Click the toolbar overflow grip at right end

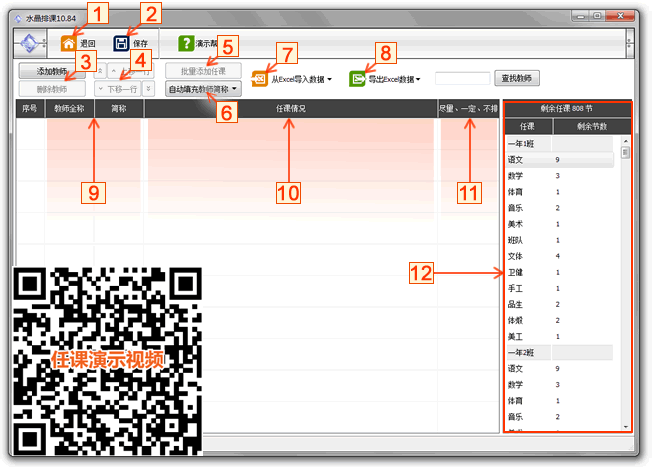coord(630,43)
